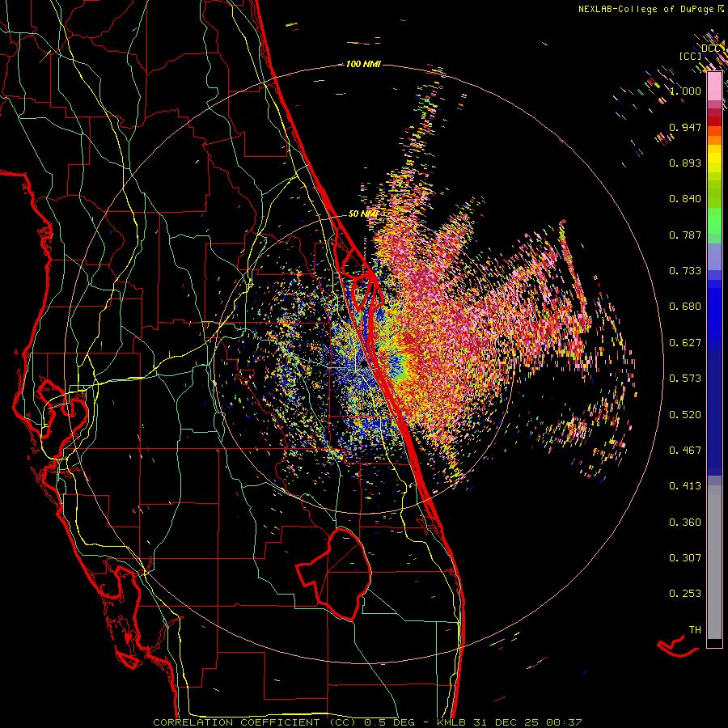This screenshot has height=728, width=728.
Task: Click the 0.253 color scale value
Action: (685, 594)
